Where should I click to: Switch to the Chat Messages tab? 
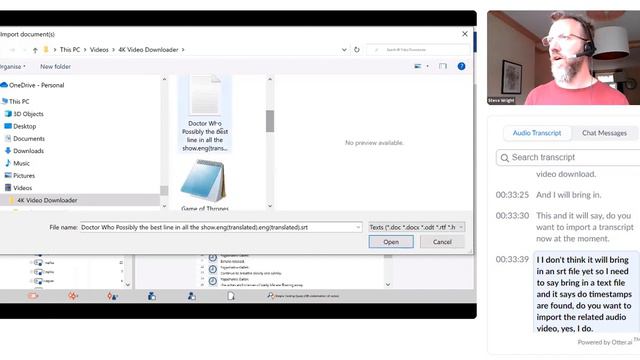604,133
